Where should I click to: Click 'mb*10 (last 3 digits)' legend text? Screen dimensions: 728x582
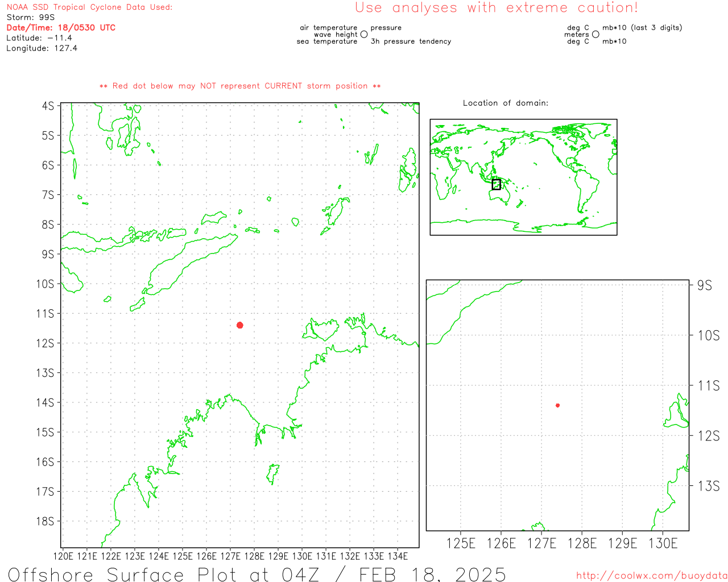click(642, 28)
